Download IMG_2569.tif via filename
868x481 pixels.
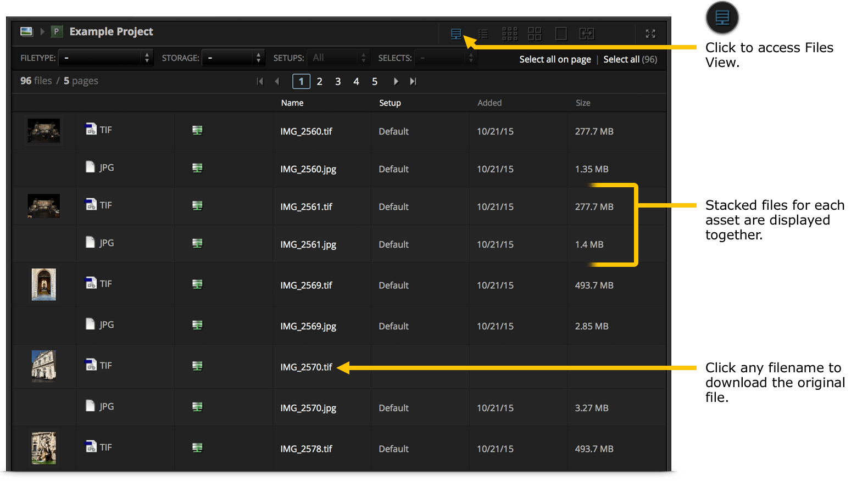tap(306, 285)
